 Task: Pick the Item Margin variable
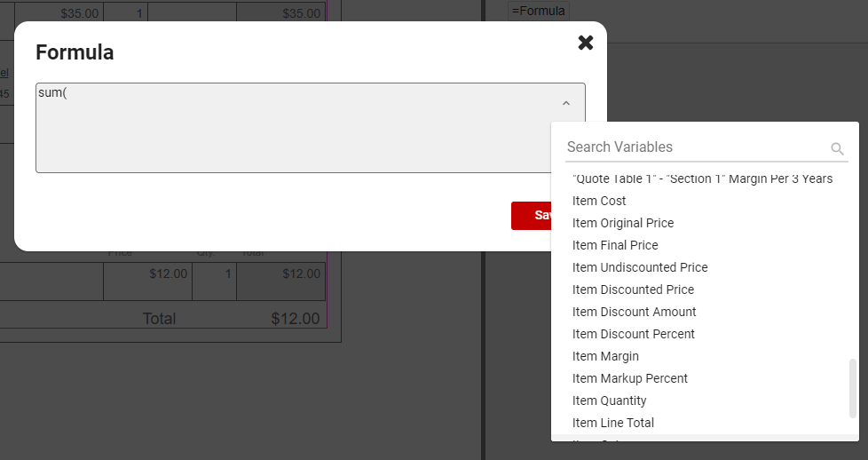tap(605, 356)
